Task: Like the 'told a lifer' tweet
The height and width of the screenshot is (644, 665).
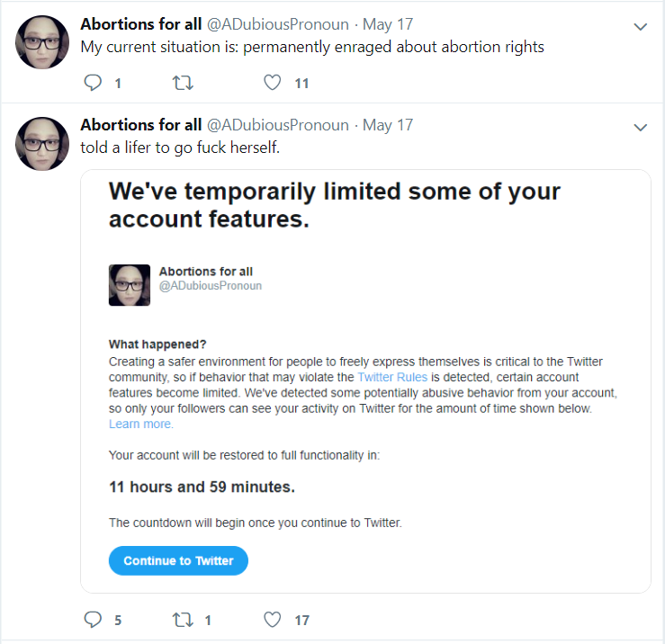Action: [273, 620]
